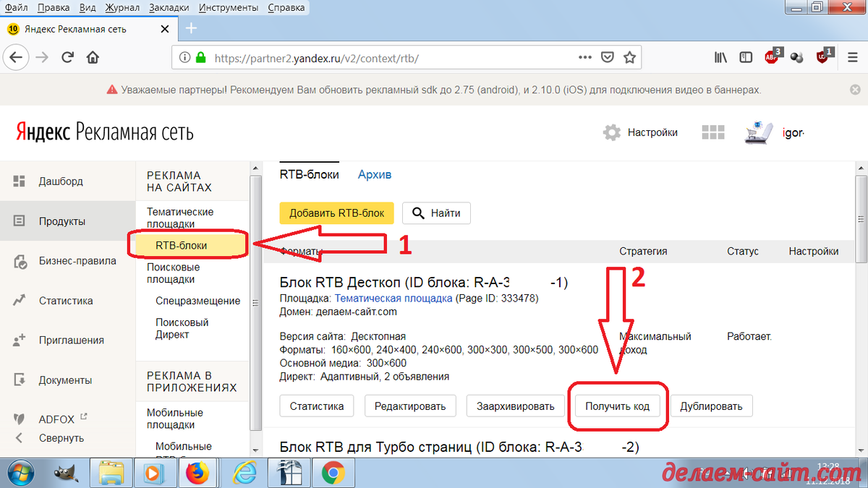The image size is (868, 488).
Task: Open Журнал menu
Action: point(122,7)
